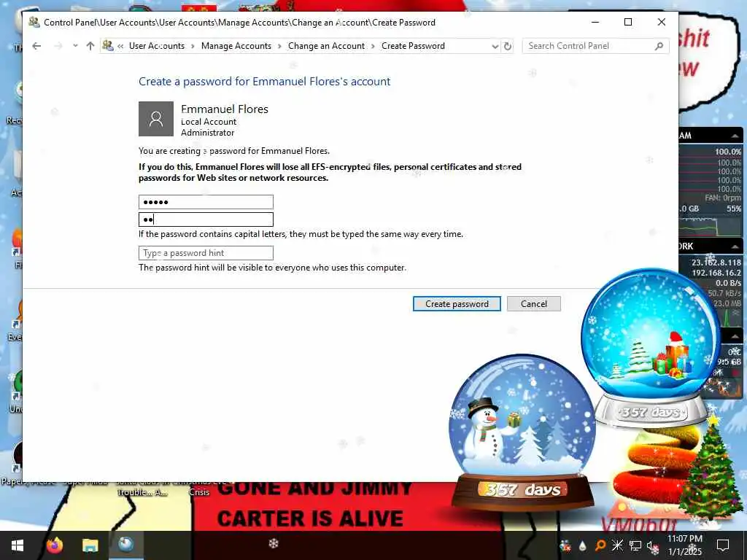Open the User Accounts breadcrumb

point(157,46)
